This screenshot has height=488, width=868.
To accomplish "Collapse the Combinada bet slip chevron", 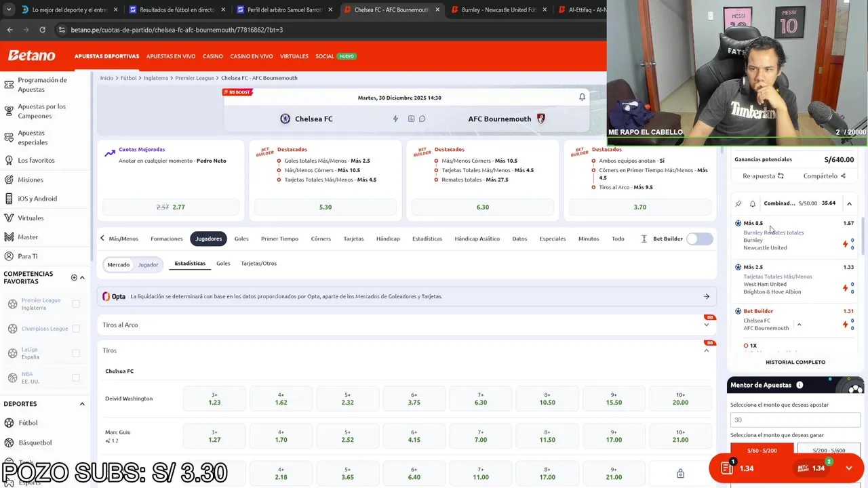I will coord(849,203).
